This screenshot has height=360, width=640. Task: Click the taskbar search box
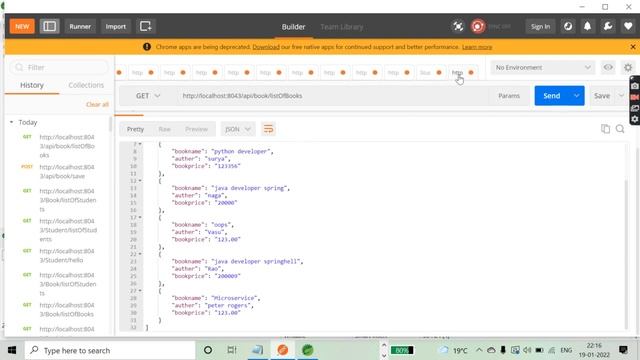pyautogui.click(x=110, y=350)
